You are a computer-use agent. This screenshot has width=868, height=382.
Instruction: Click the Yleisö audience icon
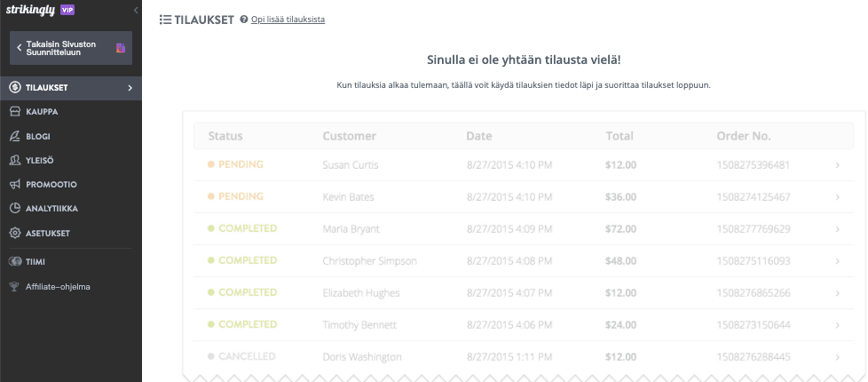tap(15, 160)
